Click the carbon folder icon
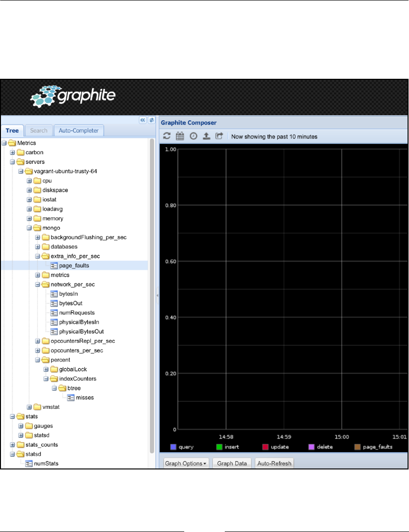 [21, 152]
